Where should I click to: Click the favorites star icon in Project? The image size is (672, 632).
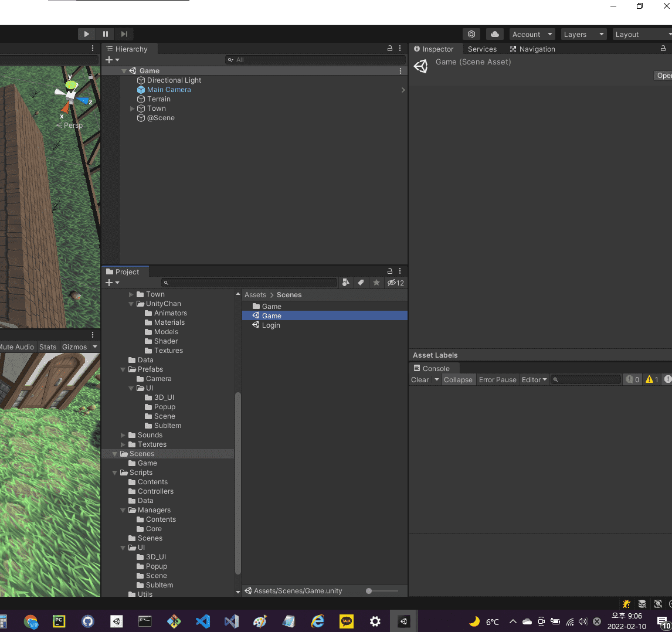376,283
